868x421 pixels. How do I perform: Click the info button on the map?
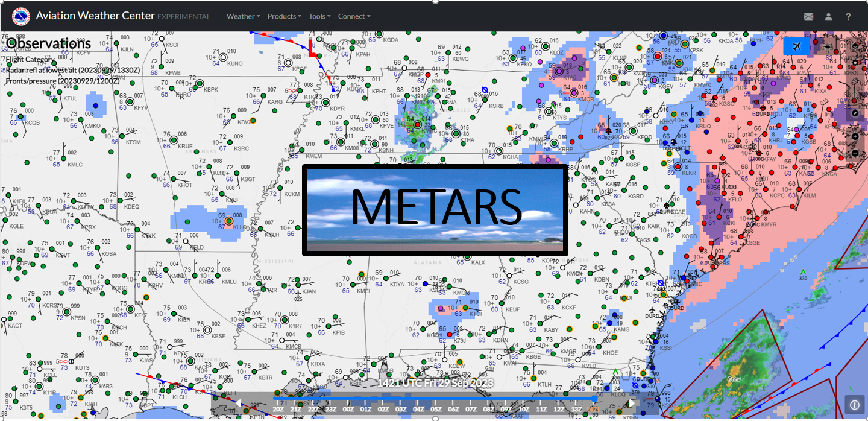click(854, 405)
